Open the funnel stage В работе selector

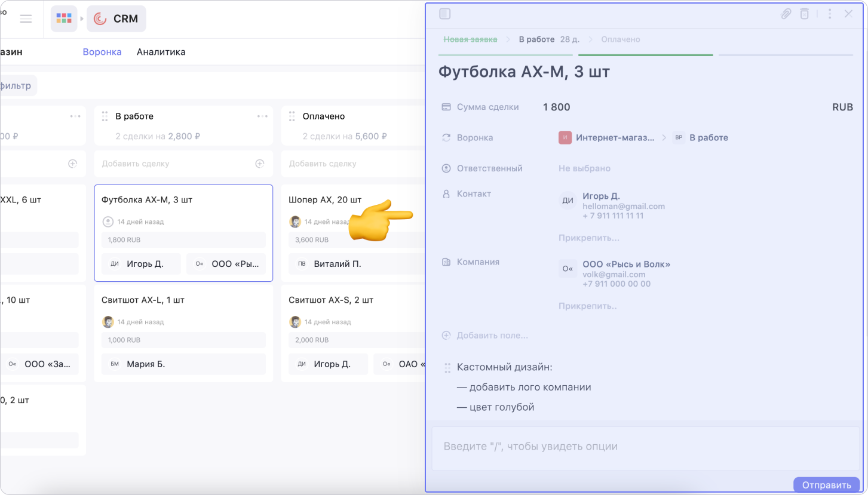coord(708,138)
